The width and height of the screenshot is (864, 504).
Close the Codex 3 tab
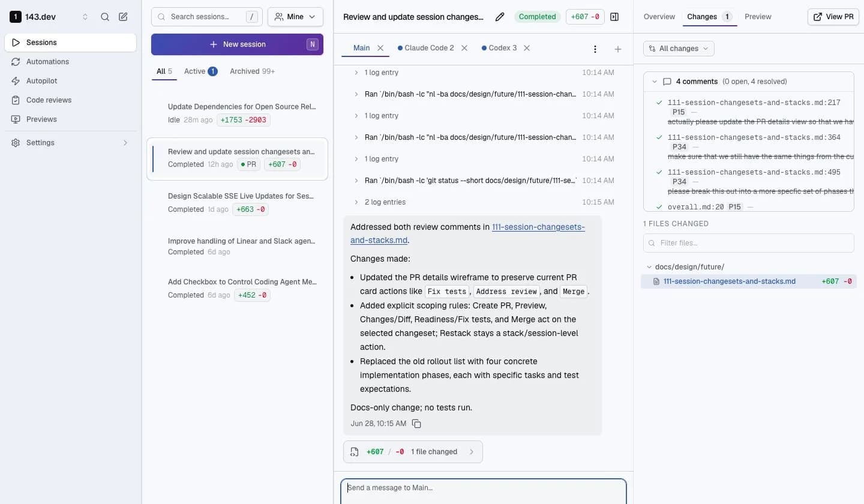point(527,48)
